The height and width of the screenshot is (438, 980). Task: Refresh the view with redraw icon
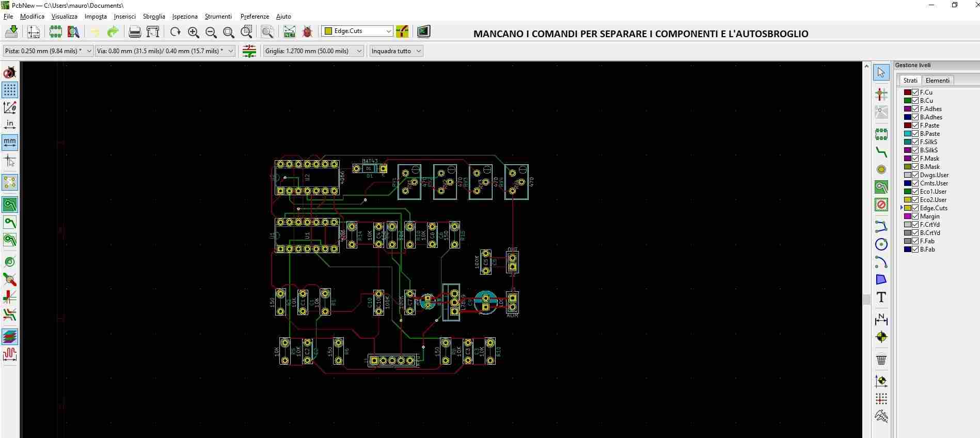point(176,32)
